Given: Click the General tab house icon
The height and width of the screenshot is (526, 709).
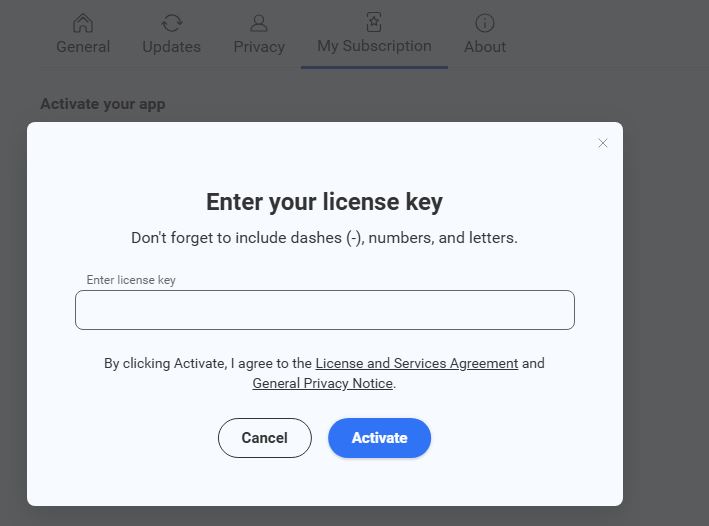Looking at the screenshot, I should tap(83, 23).
